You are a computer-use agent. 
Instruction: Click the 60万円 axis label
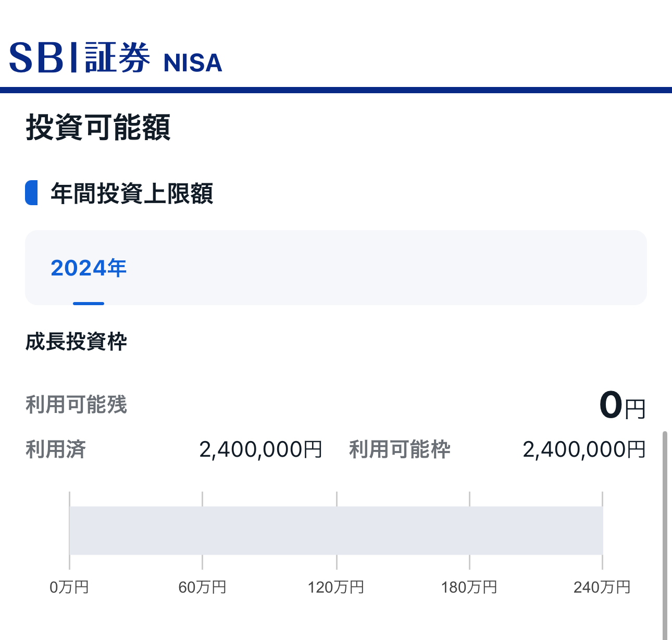(x=202, y=587)
